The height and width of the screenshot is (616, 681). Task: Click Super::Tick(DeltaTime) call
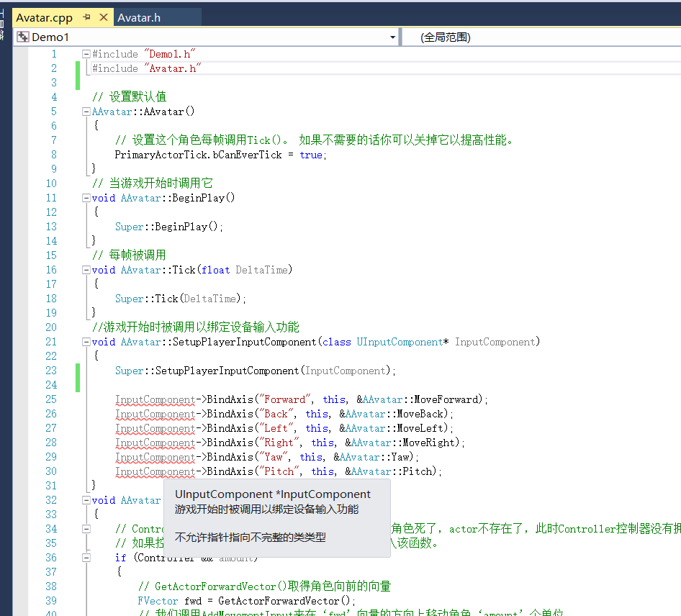point(181,299)
